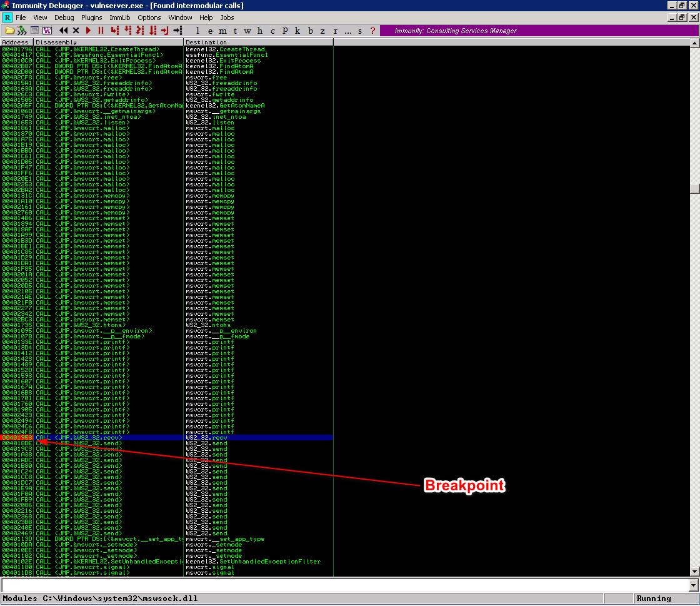
Task: Select the KERNEL32.CreateThread call row
Action: pos(166,49)
